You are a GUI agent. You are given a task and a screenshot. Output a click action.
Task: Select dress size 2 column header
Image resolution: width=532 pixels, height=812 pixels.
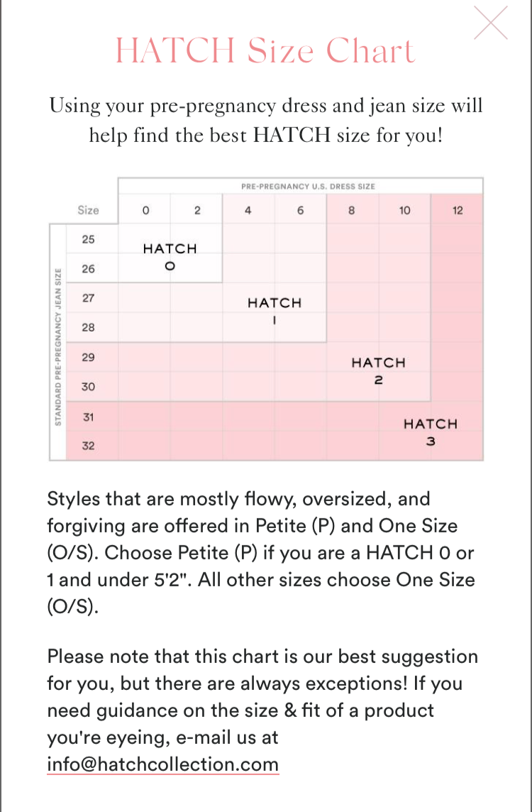197,210
